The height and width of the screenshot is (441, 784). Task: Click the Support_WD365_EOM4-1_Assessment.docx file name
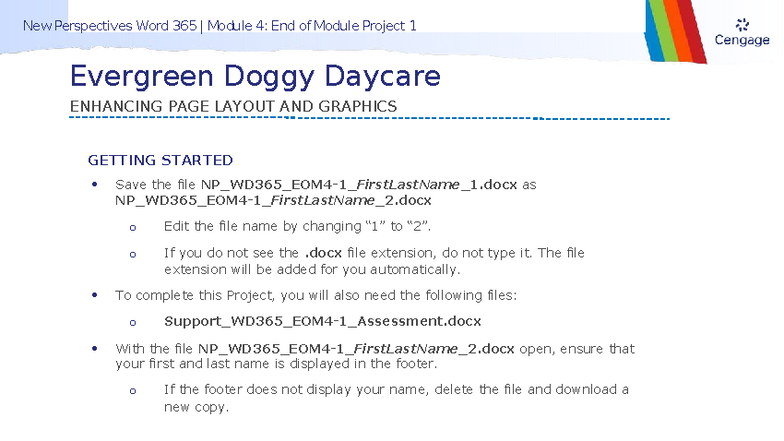click(322, 321)
